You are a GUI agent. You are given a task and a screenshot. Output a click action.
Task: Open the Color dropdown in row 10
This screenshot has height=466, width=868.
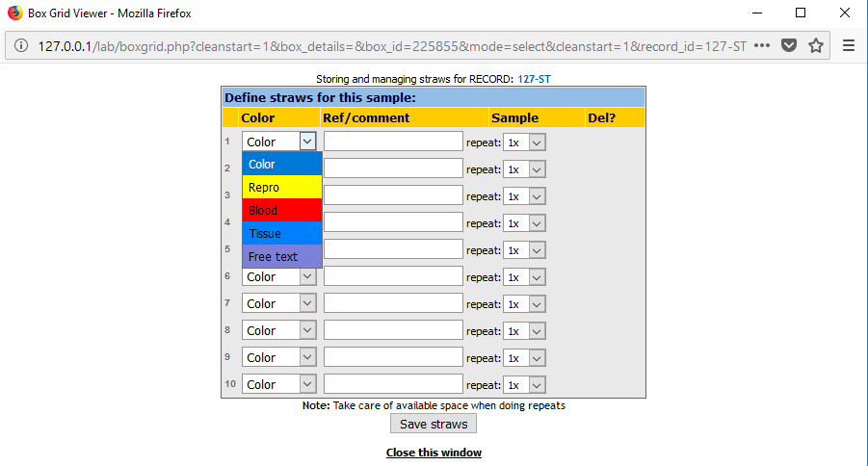[x=279, y=385]
